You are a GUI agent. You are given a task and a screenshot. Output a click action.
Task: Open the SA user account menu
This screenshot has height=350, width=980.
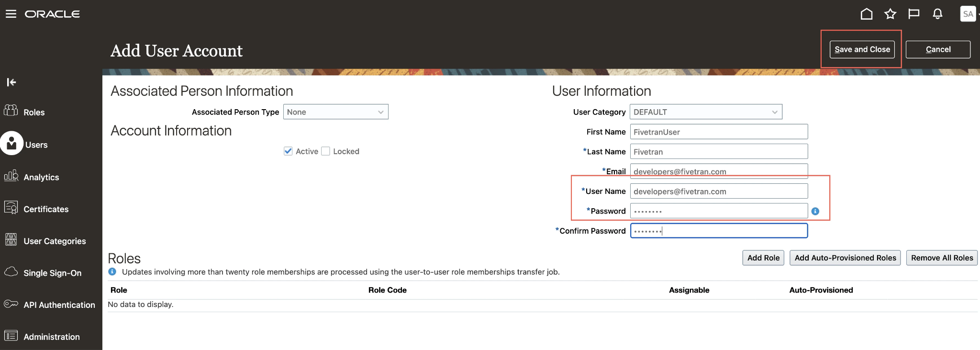(x=968, y=14)
